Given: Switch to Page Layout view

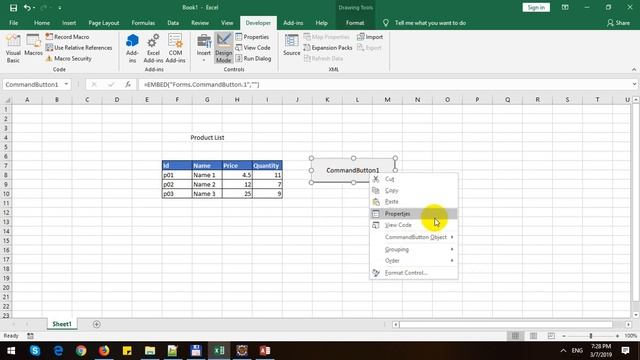Looking at the screenshot, I should pos(533,336).
